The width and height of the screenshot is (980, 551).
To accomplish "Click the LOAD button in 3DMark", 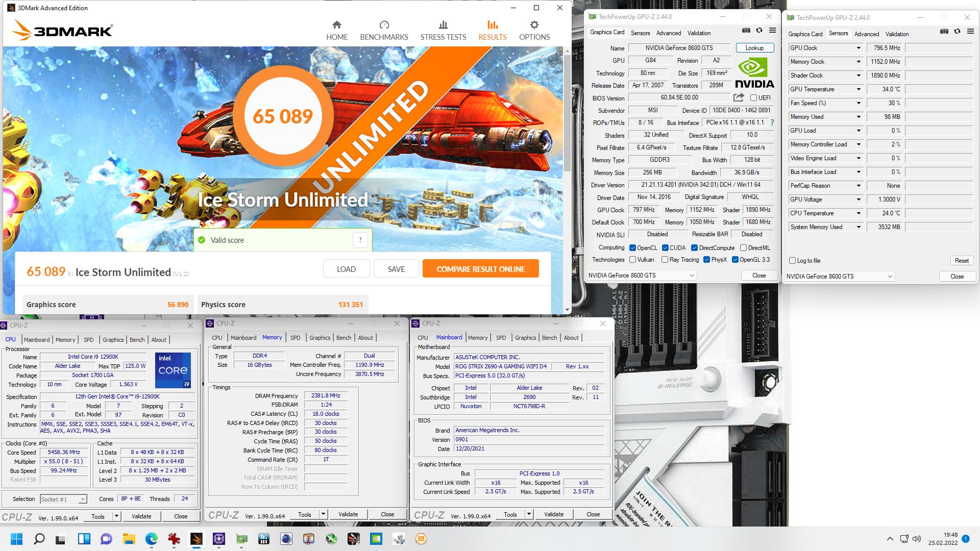I will pyautogui.click(x=346, y=269).
